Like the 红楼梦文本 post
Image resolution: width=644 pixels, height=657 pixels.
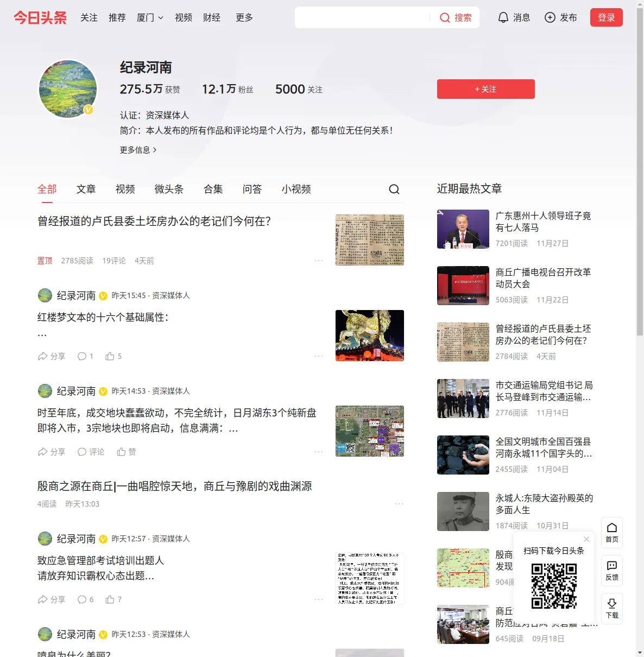click(113, 356)
